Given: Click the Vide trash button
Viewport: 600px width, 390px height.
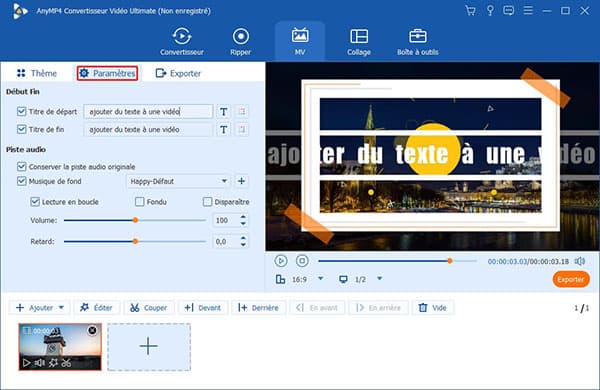Looking at the screenshot, I should [x=433, y=307].
